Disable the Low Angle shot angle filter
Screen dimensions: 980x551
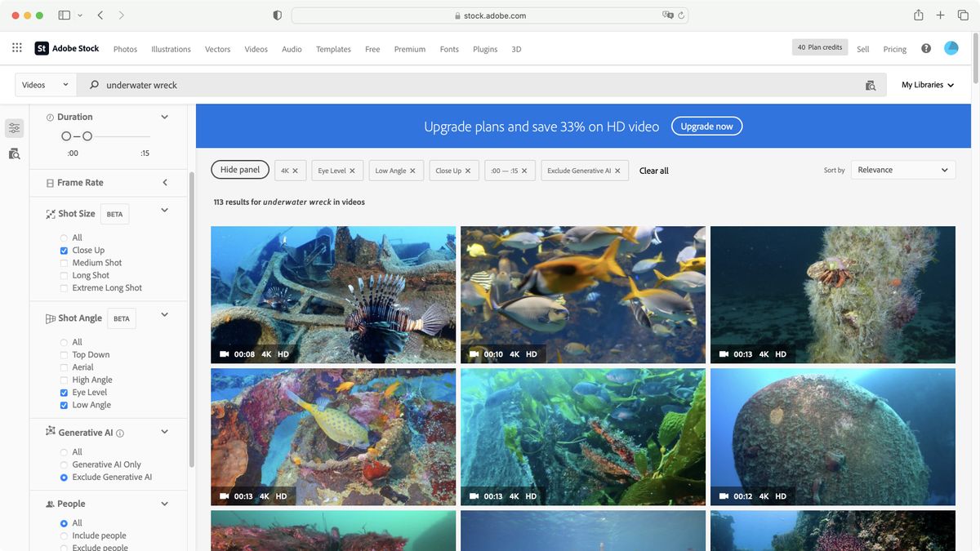pos(64,404)
